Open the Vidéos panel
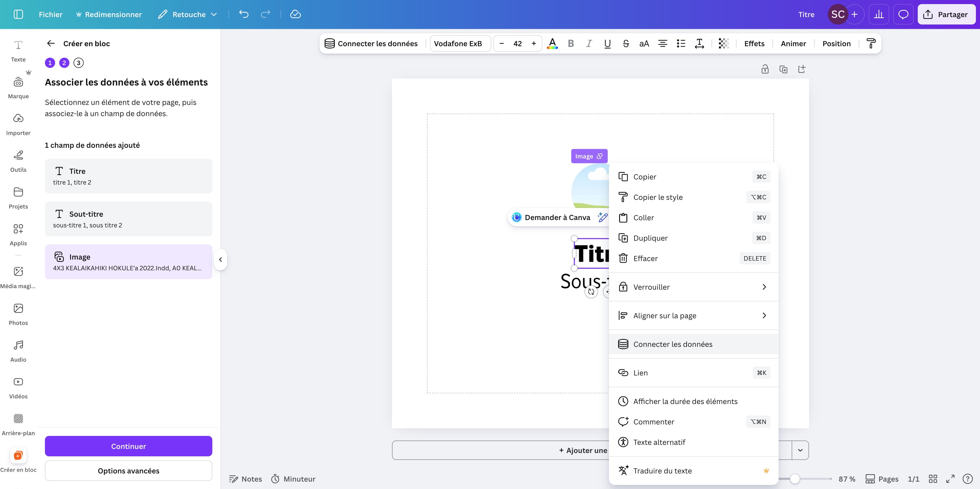980x489 pixels. (18, 388)
